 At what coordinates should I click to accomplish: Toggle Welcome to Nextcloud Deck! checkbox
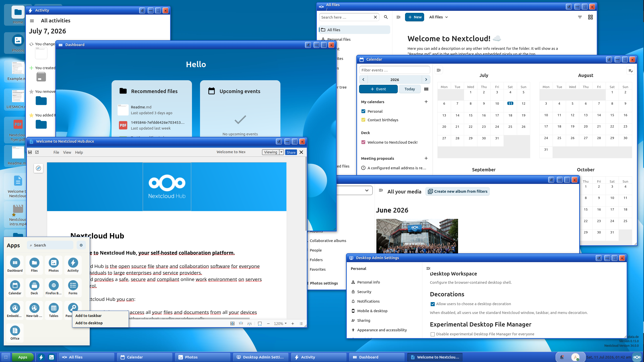(363, 142)
